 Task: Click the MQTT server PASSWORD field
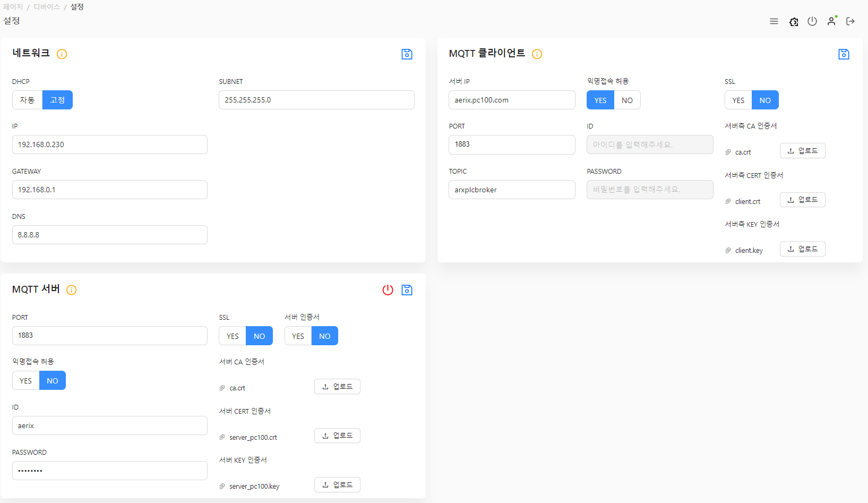(x=110, y=471)
